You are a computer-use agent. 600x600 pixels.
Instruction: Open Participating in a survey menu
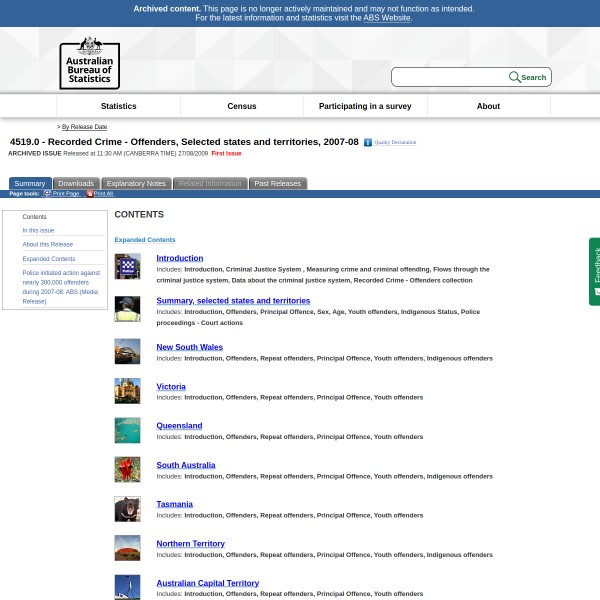tap(365, 106)
